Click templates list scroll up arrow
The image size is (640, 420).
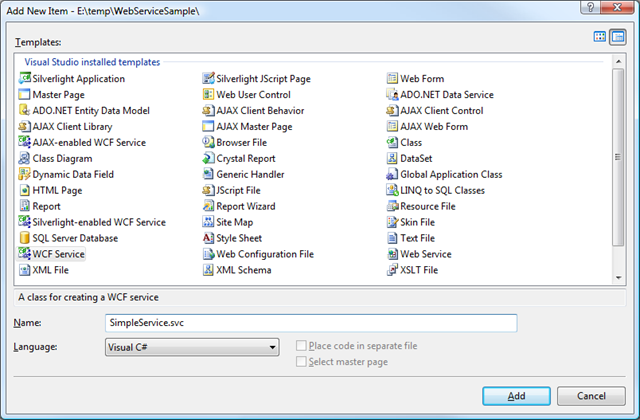pos(618,61)
